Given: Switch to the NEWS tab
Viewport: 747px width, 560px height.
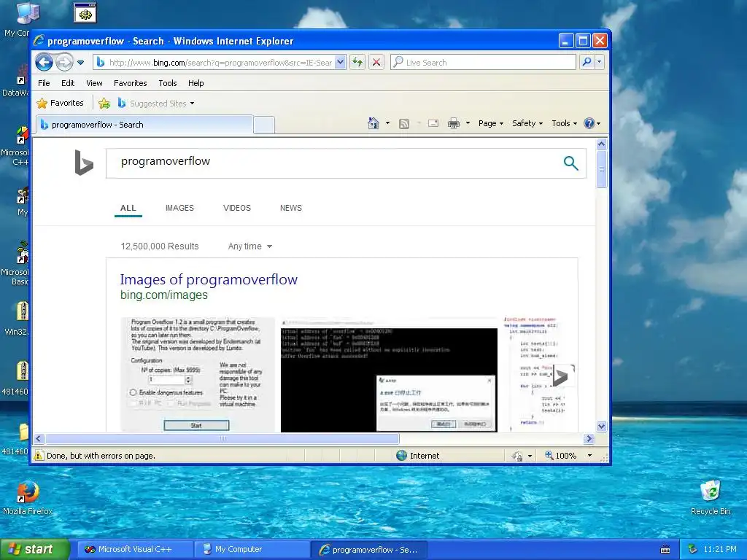Looking at the screenshot, I should (x=291, y=208).
